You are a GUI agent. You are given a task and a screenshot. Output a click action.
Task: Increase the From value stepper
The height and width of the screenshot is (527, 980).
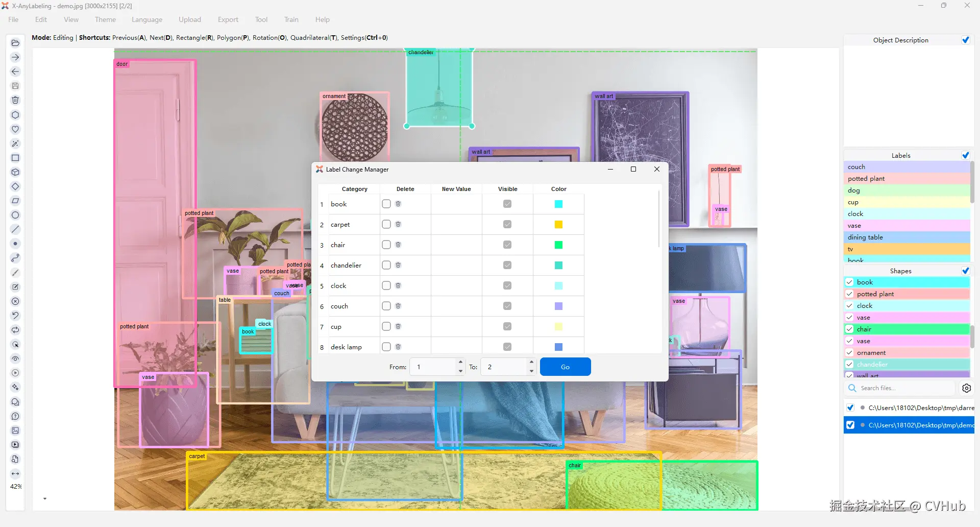click(x=460, y=362)
